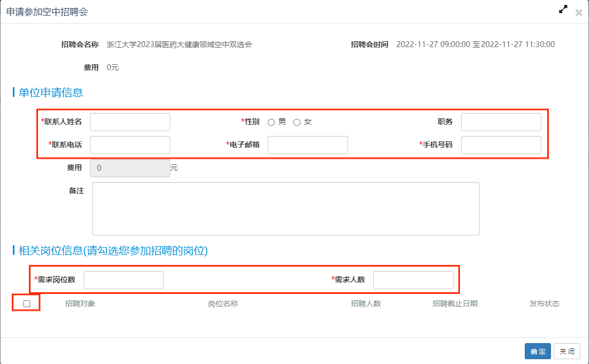Click the 职务 input field
The height and width of the screenshot is (364, 589).
501,122
